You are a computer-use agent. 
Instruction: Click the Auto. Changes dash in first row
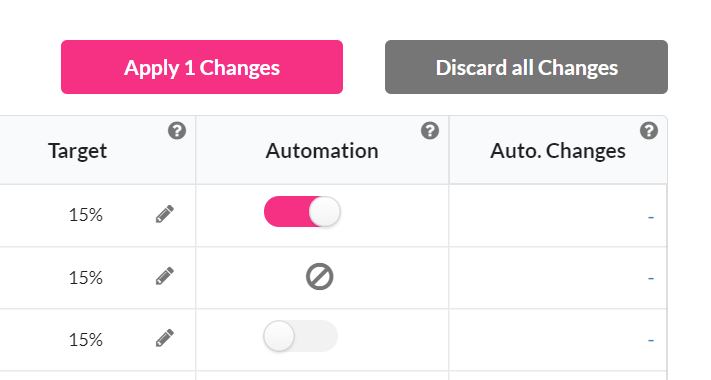pos(651,217)
